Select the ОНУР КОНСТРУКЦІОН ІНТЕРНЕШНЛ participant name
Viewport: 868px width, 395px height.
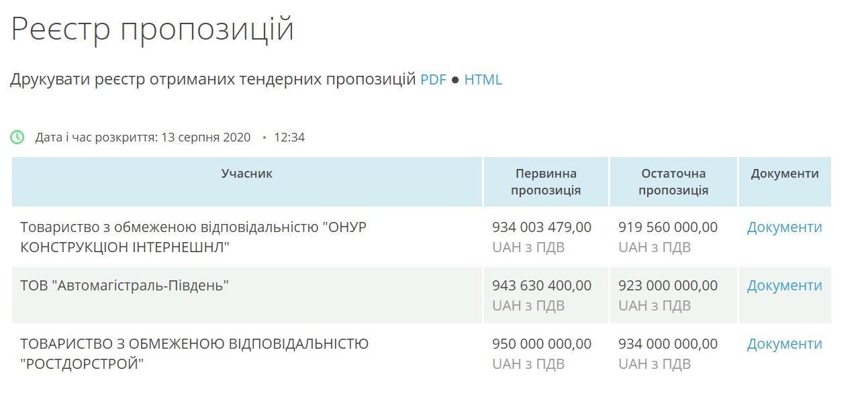(x=193, y=237)
